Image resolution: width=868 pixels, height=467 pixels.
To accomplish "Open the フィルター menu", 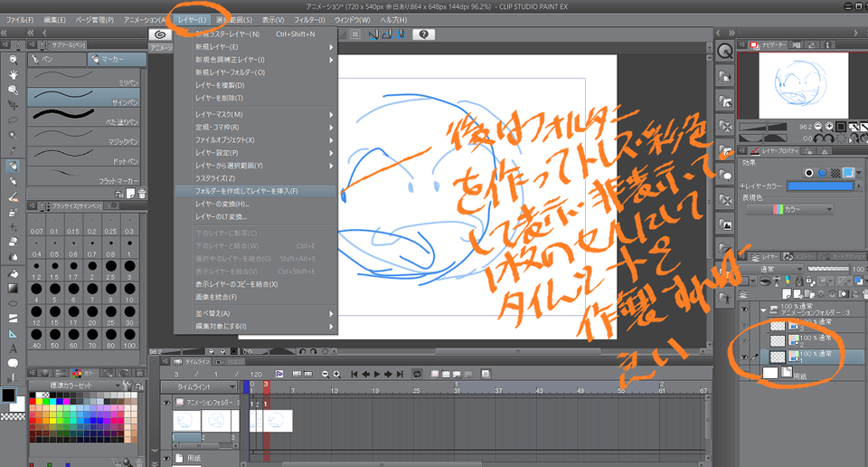I will point(310,19).
